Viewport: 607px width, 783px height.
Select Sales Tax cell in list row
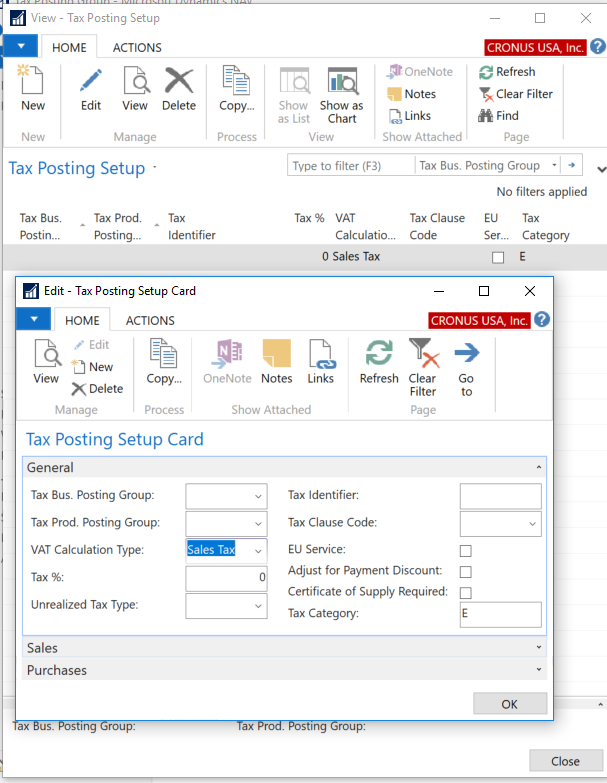pos(356,257)
